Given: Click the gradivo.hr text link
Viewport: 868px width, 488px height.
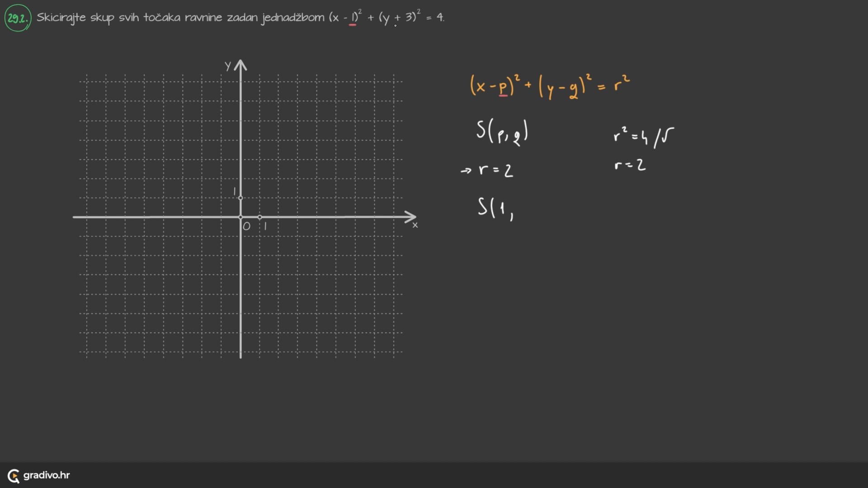Looking at the screenshot, I should (47, 475).
